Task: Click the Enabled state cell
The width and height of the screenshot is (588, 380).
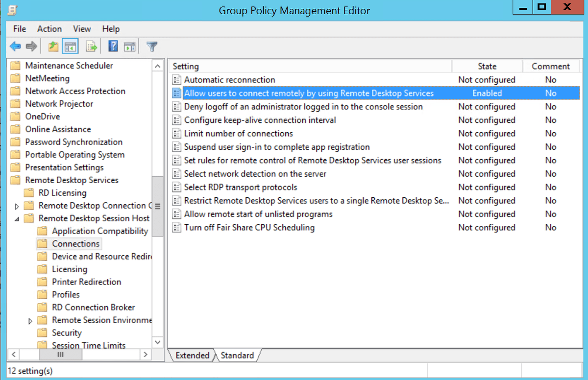Action: [487, 93]
